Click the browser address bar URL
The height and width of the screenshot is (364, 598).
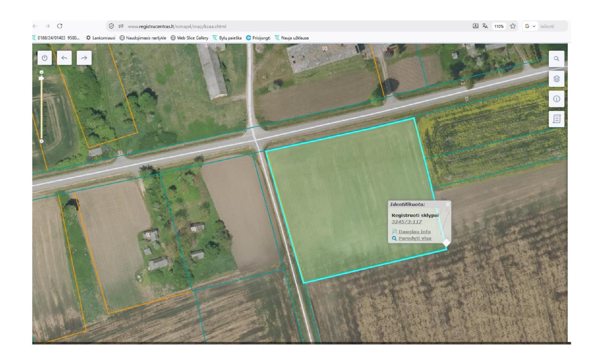pyautogui.click(x=177, y=26)
